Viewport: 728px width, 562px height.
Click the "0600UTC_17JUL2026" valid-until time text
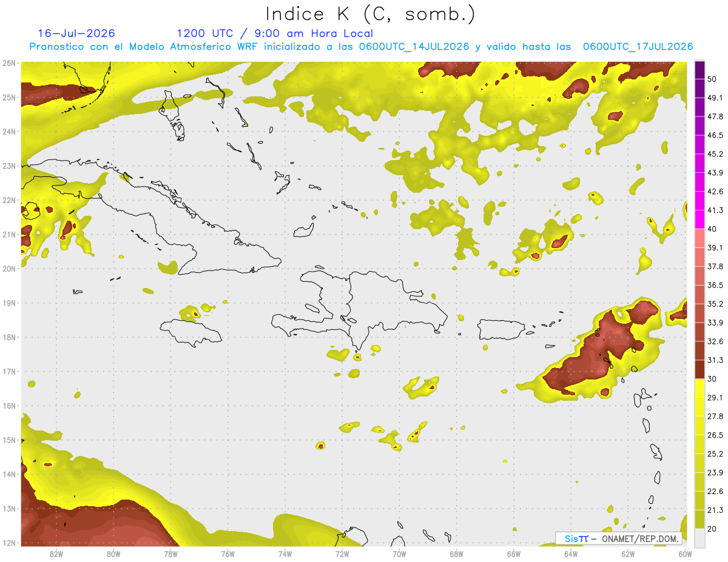pyautogui.click(x=638, y=47)
